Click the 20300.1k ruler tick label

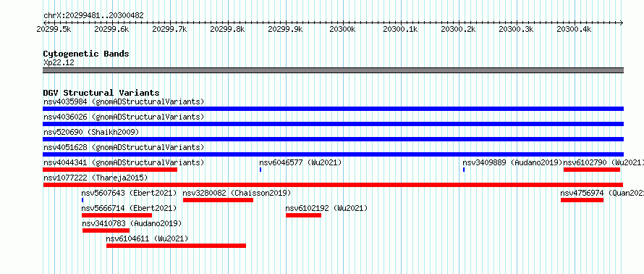[401, 29]
